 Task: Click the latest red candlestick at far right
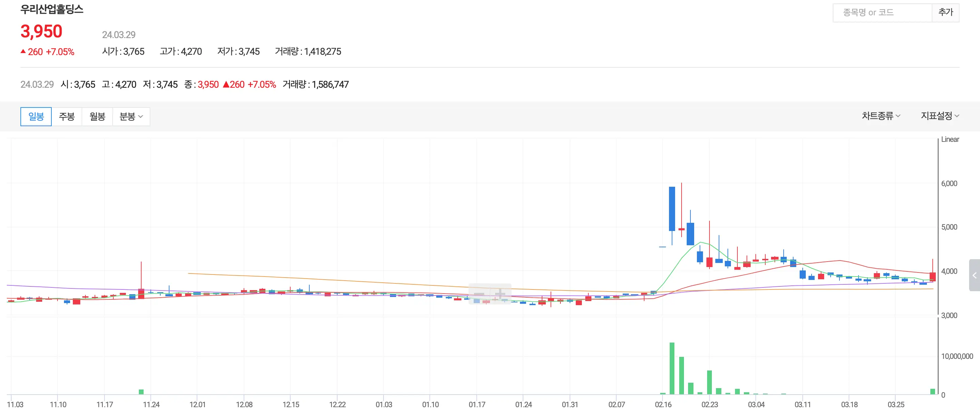(932, 277)
